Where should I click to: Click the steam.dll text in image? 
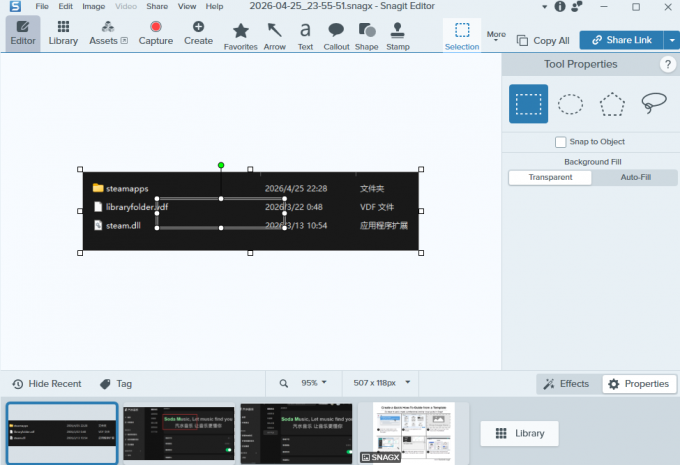pos(123,226)
